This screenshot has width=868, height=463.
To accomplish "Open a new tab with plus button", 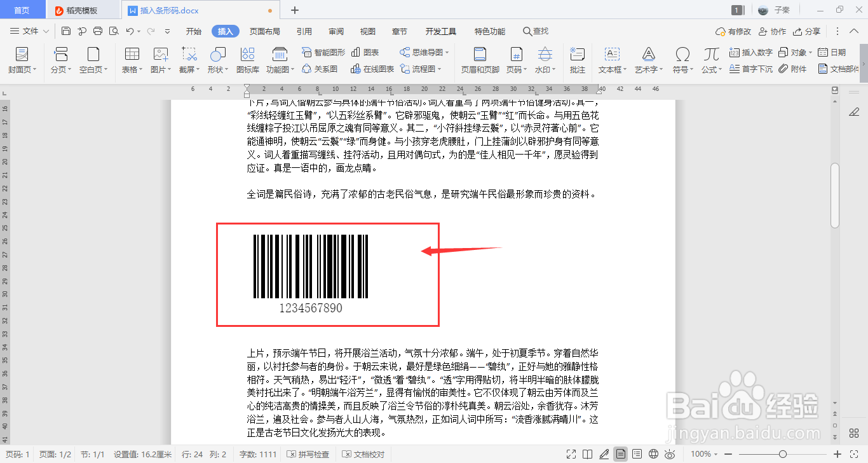I will point(295,10).
